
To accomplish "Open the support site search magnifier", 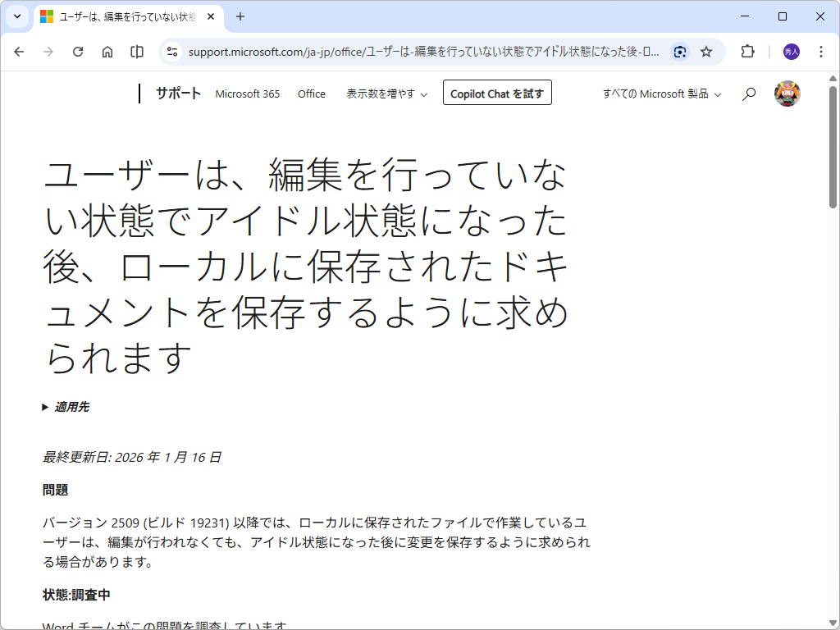I will click(748, 94).
